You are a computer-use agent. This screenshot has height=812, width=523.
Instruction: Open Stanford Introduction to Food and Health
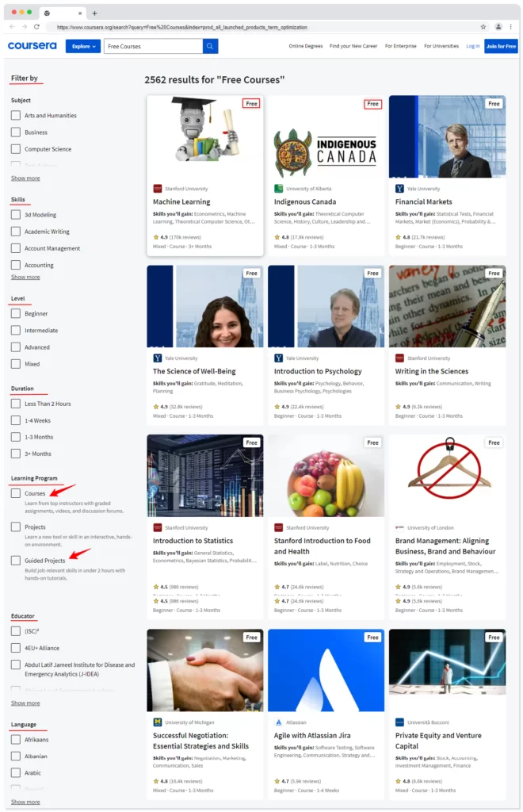(323, 546)
